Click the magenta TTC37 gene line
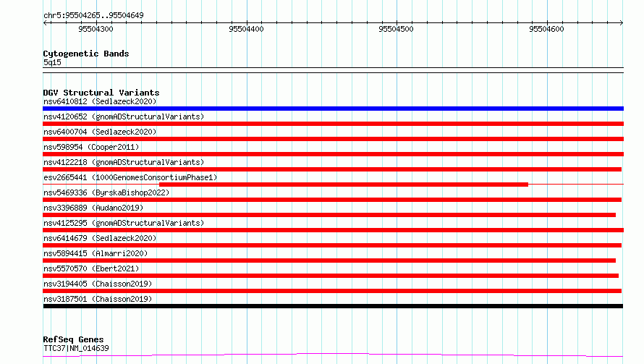Image resolution: width=644 pixels, height=364 pixels. pos(333,355)
